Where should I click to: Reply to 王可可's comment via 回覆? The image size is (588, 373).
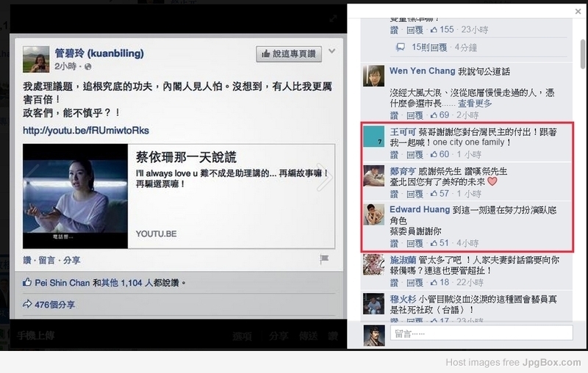[415, 155]
